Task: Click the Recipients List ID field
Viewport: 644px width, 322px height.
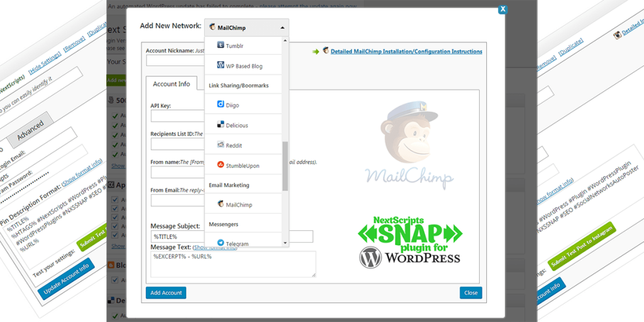Action: tap(177, 144)
